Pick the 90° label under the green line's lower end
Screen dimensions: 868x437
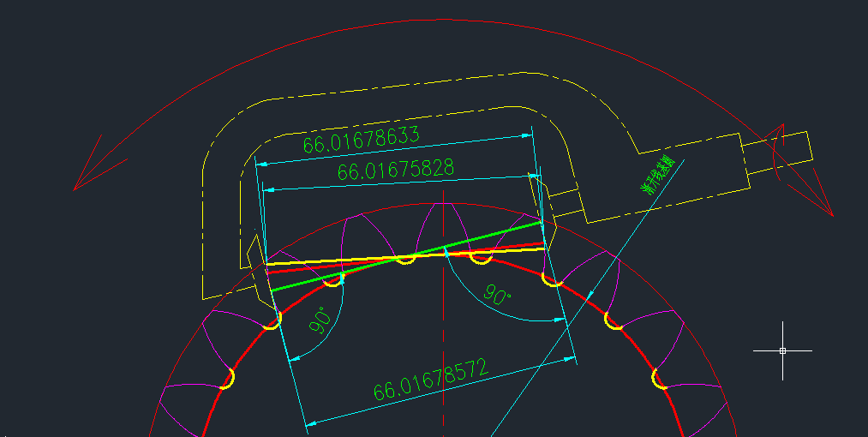(320, 321)
